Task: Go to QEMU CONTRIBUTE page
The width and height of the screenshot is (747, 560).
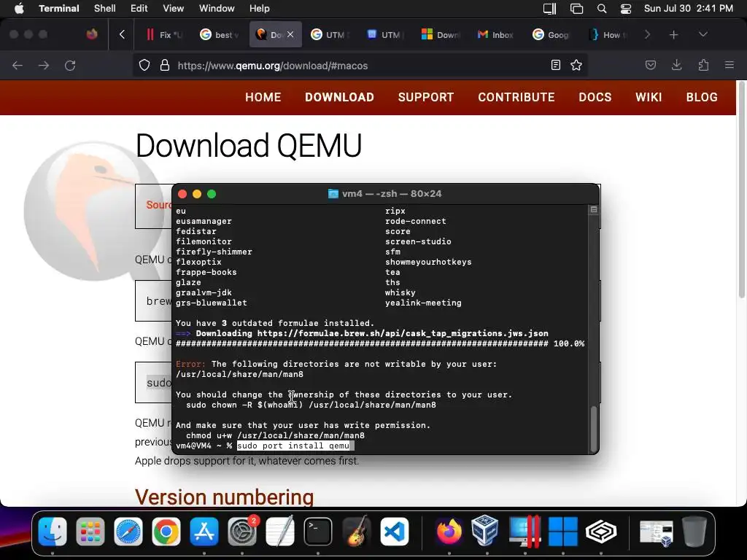Action: (x=516, y=97)
